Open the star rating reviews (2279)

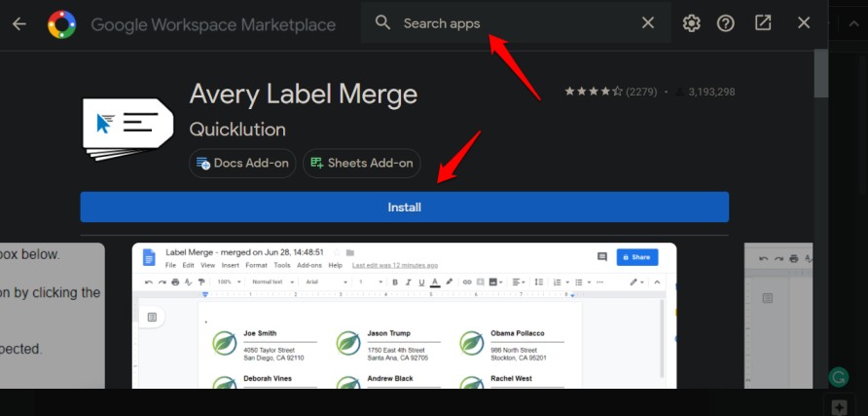610,92
